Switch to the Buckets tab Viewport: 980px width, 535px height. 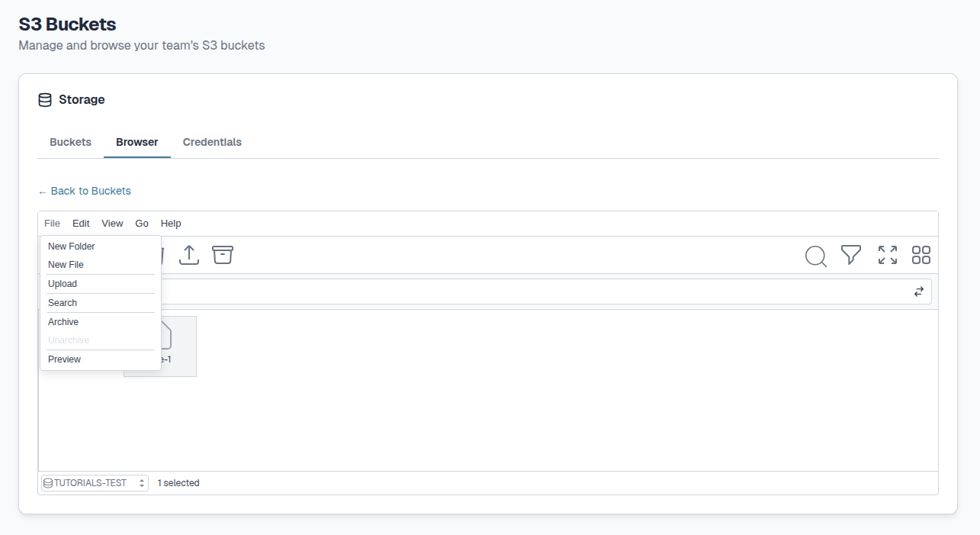tap(70, 142)
